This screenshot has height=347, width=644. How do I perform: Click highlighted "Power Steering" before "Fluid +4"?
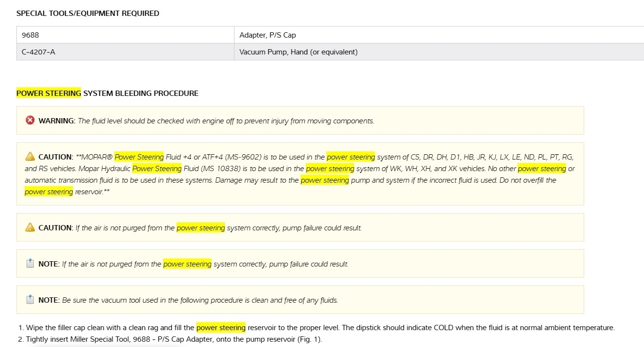click(x=139, y=157)
